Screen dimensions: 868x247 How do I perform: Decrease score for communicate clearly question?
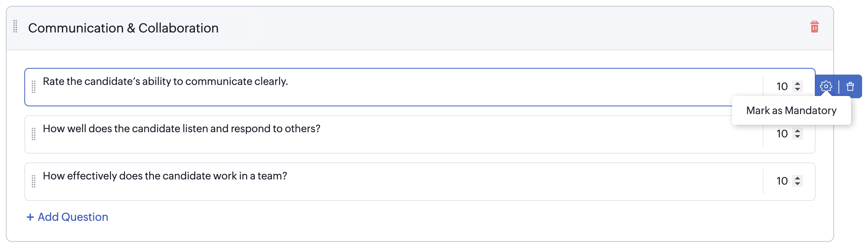point(798,89)
